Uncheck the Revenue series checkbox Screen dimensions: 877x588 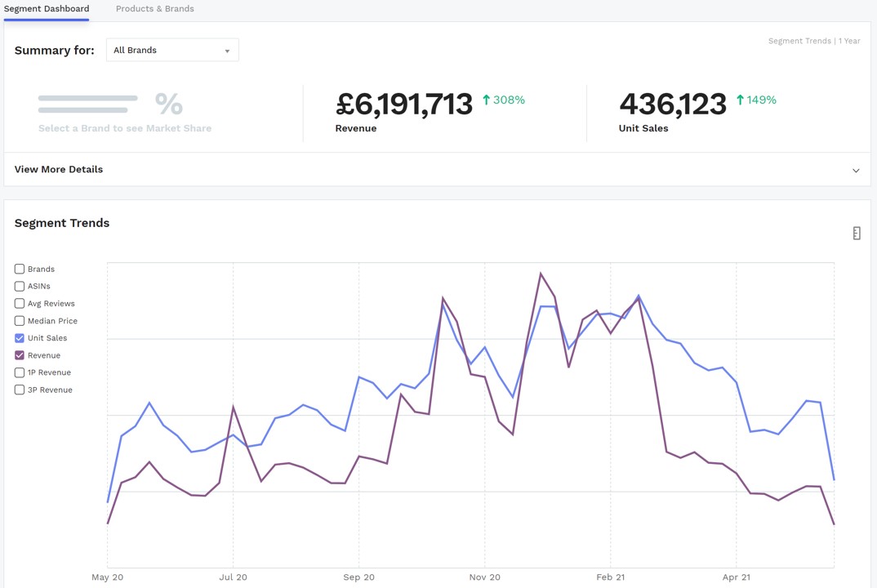tap(20, 355)
